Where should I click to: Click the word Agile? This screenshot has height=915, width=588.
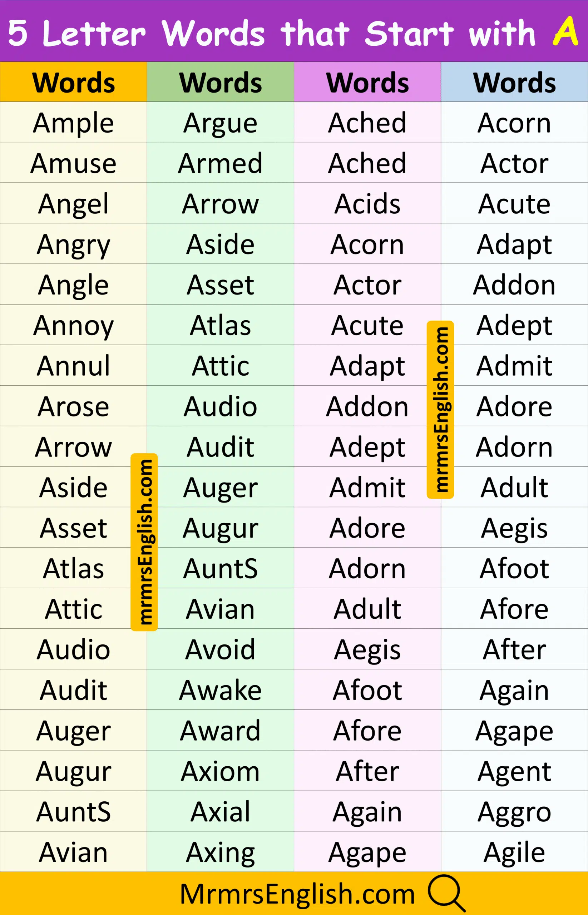click(x=514, y=852)
